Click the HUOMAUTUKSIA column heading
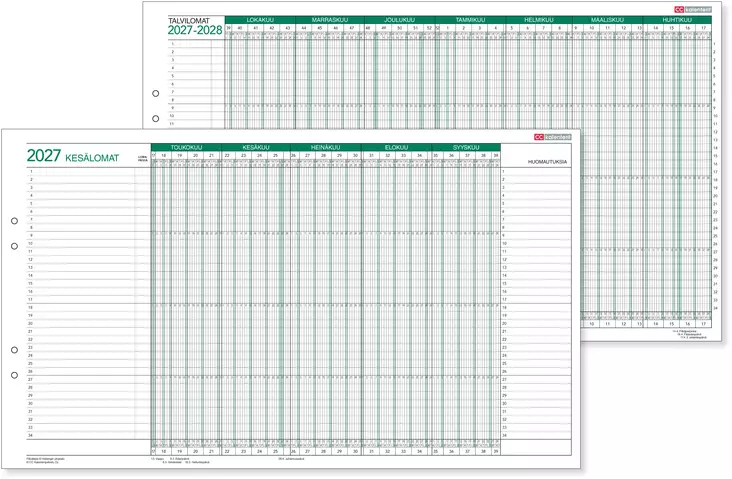Image resolution: width=732 pixels, height=479 pixels. pyautogui.click(x=547, y=162)
